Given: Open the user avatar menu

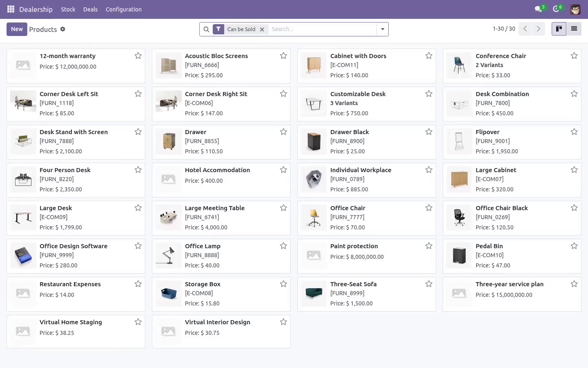Looking at the screenshot, I should point(575,9).
